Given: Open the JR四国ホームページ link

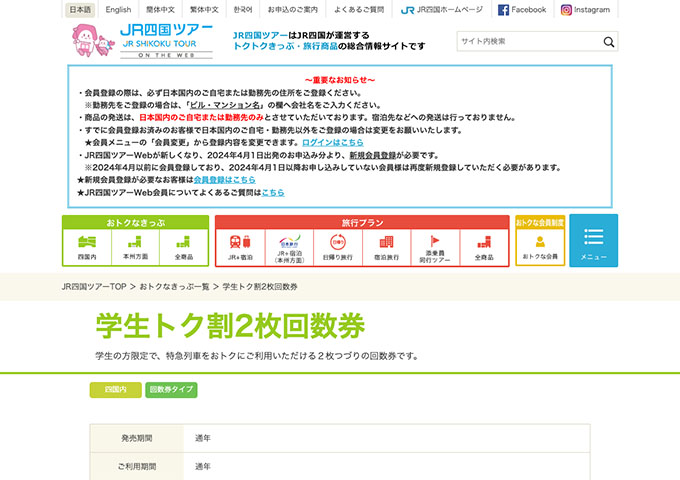Looking at the screenshot, I should click(442, 10).
